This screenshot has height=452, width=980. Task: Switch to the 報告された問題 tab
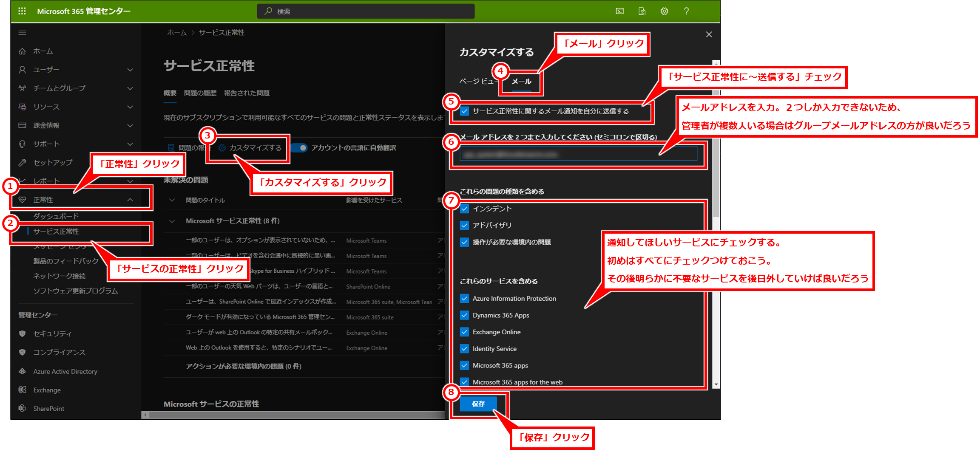coord(247,93)
